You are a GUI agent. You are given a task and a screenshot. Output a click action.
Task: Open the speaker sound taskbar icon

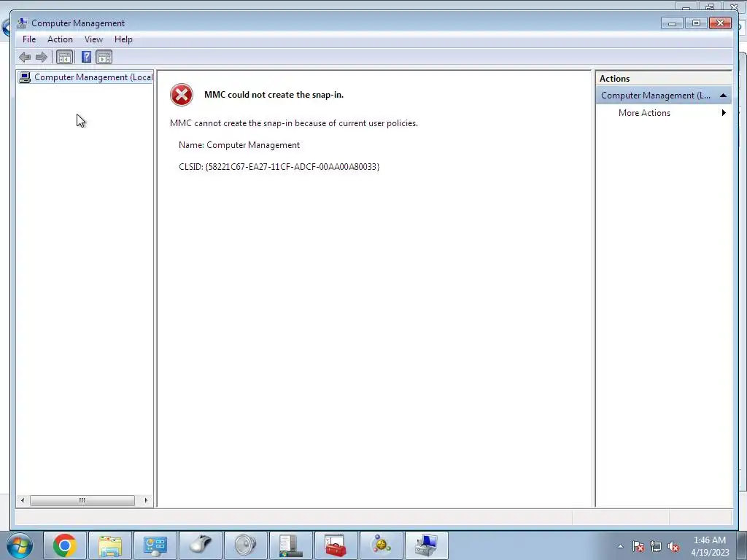pos(246,545)
